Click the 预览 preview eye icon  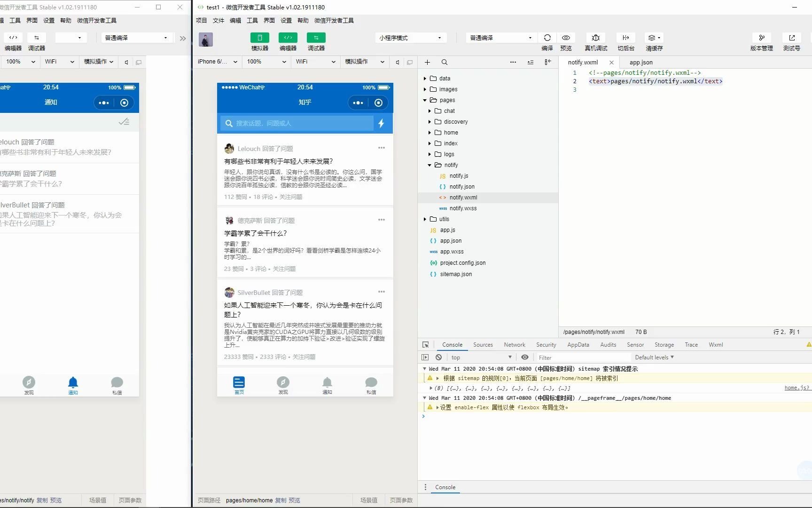point(566,38)
